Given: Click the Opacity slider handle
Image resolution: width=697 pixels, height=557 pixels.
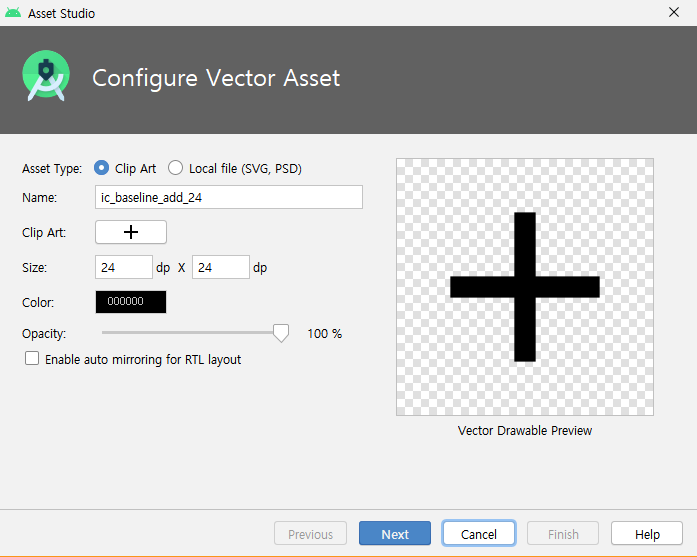Looking at the screenshot, I should coord(280,333).
